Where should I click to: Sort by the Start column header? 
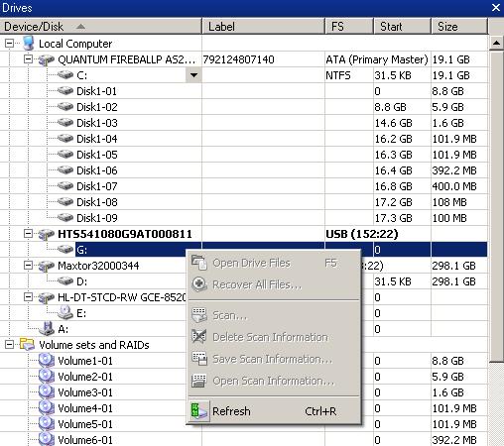[402, 27]
